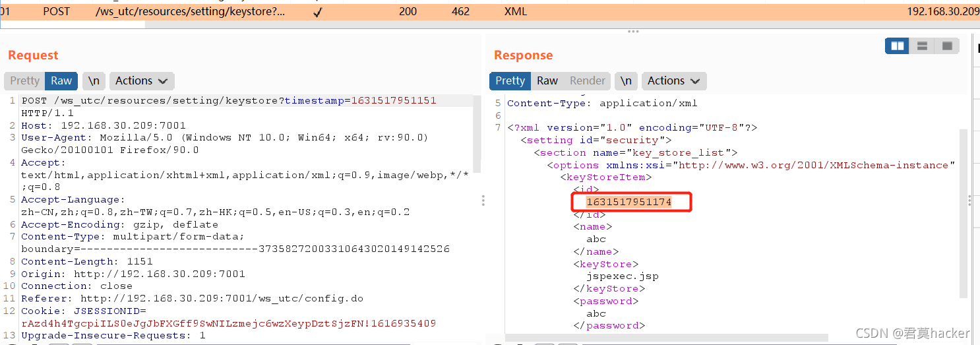Click the <setting id="security"> line
980x345 pixels.
tap(596, 140)
